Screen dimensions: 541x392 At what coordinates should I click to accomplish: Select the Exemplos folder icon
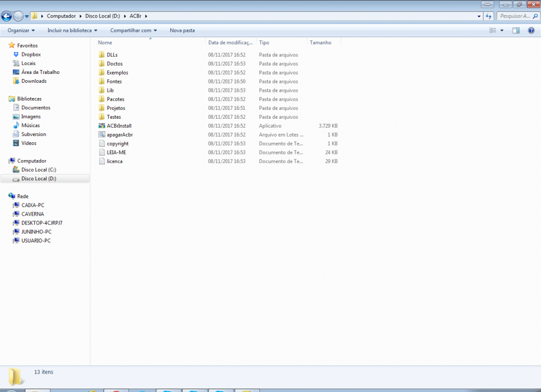(x=101, y=72)
